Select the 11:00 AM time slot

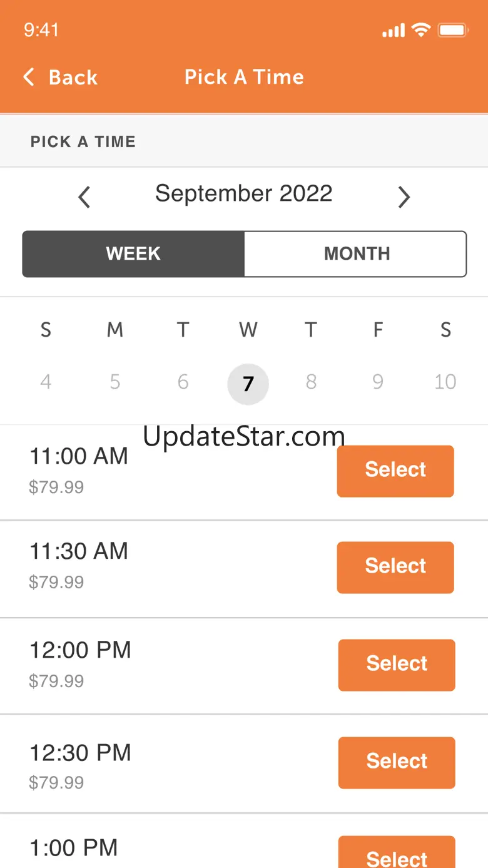click(x=395, y=471)
